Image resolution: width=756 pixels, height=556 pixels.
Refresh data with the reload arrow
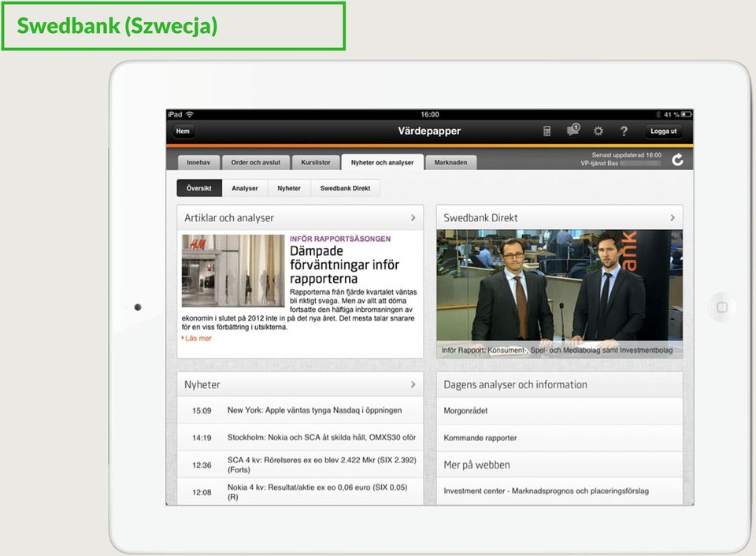(x=677, y=160)
